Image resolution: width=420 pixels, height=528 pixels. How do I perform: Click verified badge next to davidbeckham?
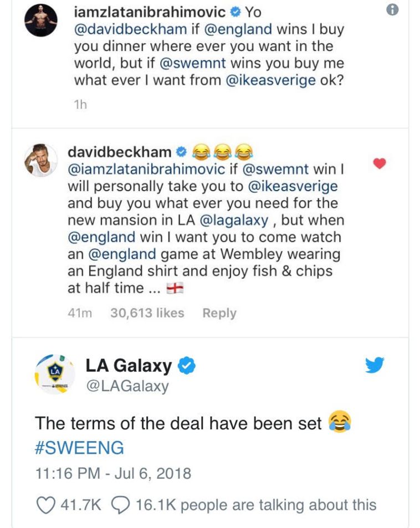click(x=181, y=151)
